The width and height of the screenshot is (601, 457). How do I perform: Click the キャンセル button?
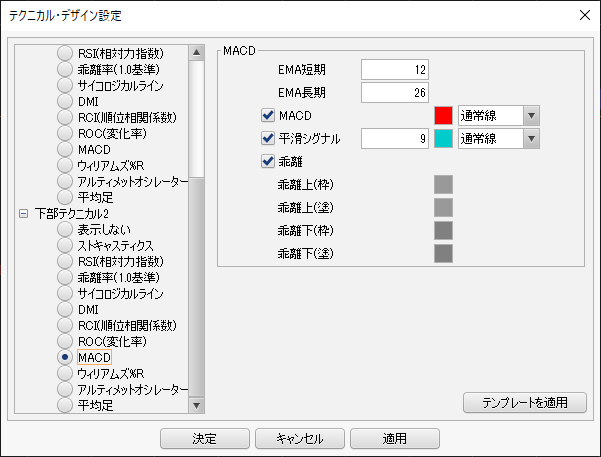point(300,438)
